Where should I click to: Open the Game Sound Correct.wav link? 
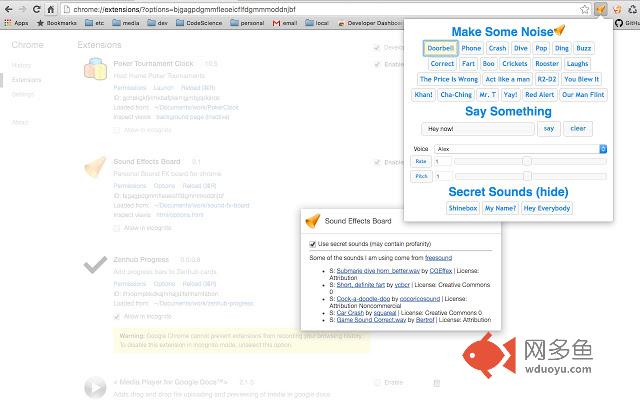[x=371, y=320]
